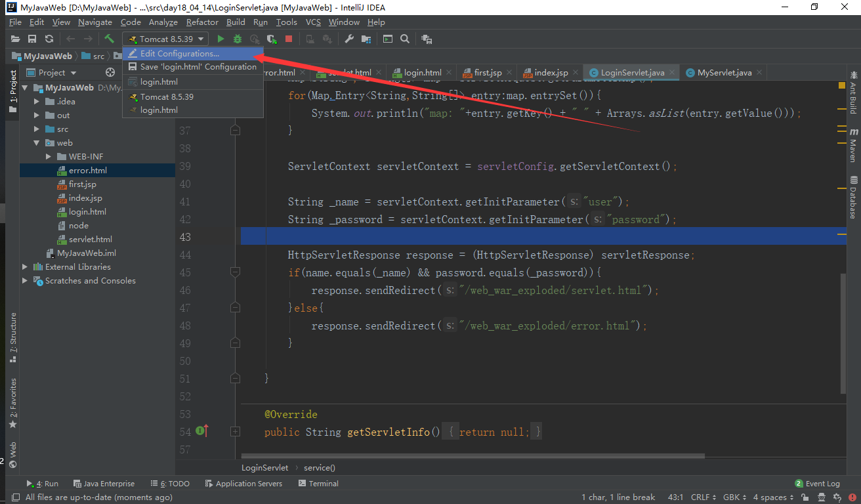This screenshot has height=504, width=861.
Task: Start debugging with the green bug icon
Action: click(238, 39)
